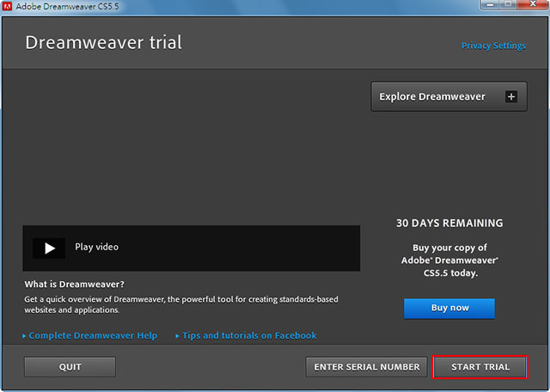Open the Privacy Settings link
550x392 pixels.
click(x=493, y=46)
